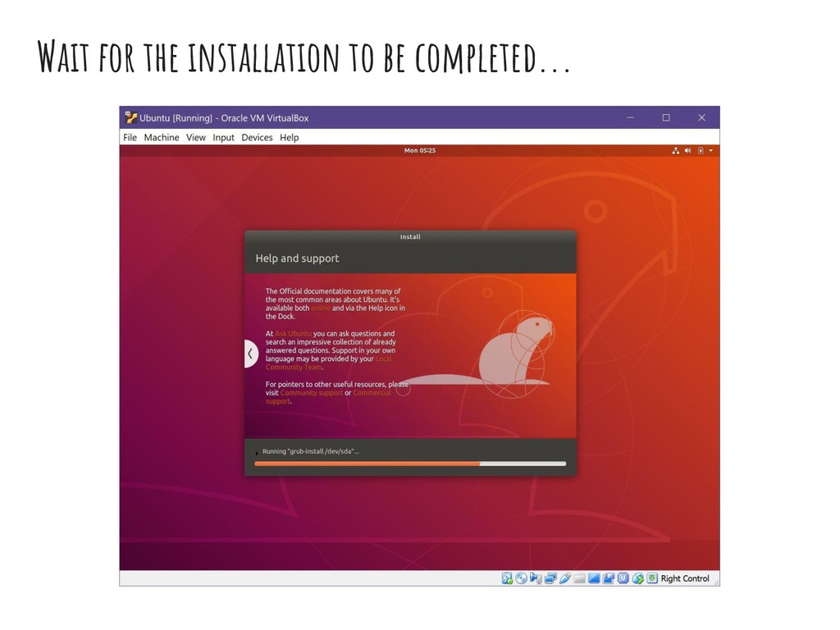
Task: Click the recording status icon
Action: tap(608, 578)
